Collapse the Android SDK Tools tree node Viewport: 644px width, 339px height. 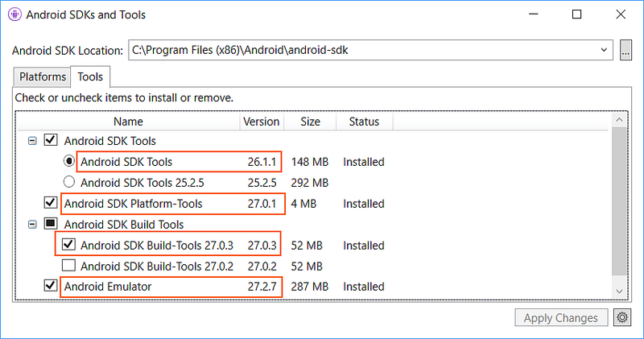click(32, 141)
